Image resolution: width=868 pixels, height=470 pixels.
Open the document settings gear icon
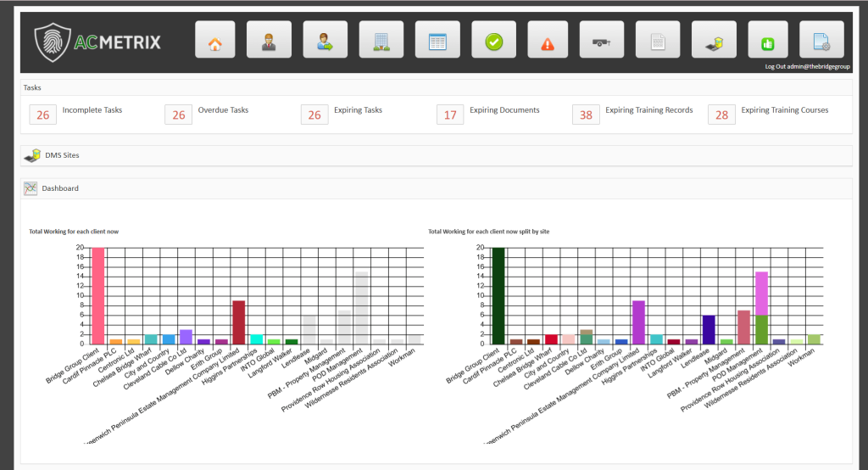pyautogui.click(x=821, y=39)
